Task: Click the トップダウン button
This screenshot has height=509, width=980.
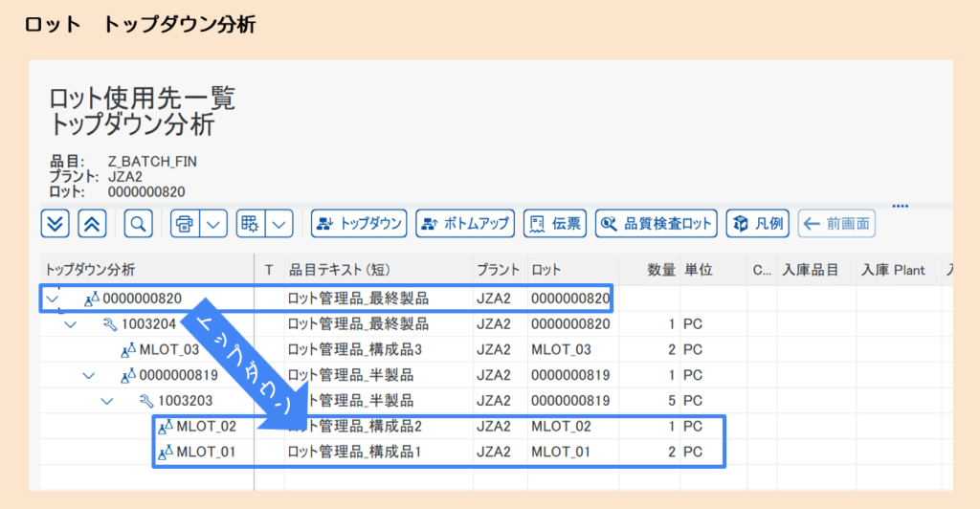Action: pyautogui.click(x=360, y=224)
